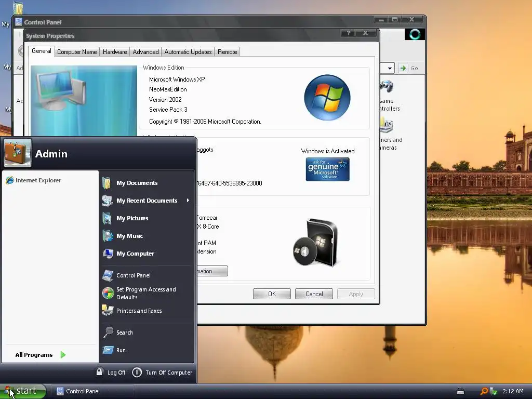Open Scanners and Cameras in Control Panel
The width and height of the screenshot is (532, 399).
click(390, 135)
